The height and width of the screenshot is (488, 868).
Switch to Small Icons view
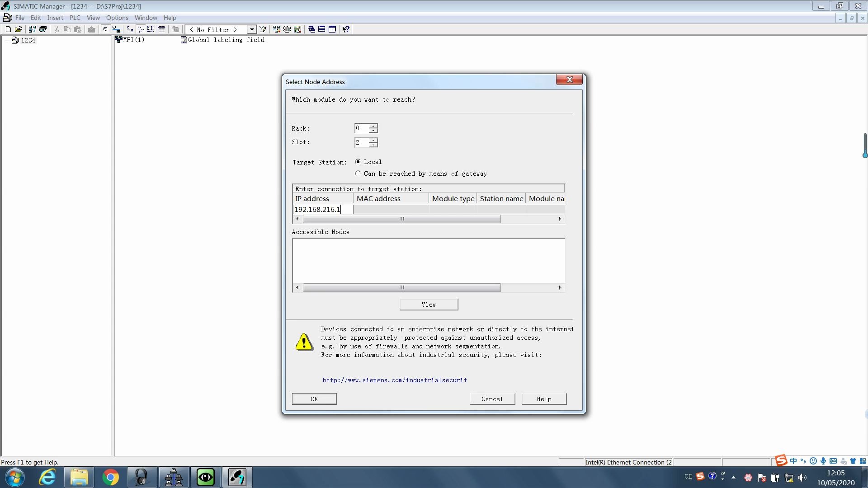(x=141, y=29)
